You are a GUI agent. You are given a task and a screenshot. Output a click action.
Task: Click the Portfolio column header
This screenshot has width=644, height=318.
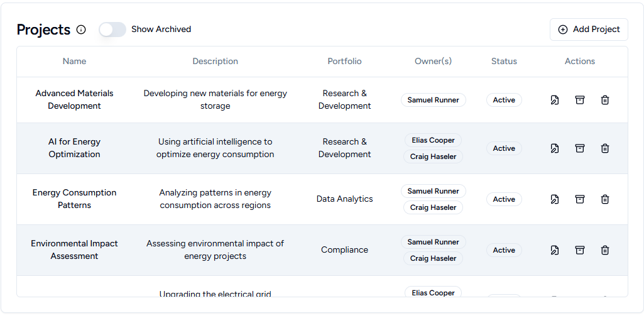point(344,62)
